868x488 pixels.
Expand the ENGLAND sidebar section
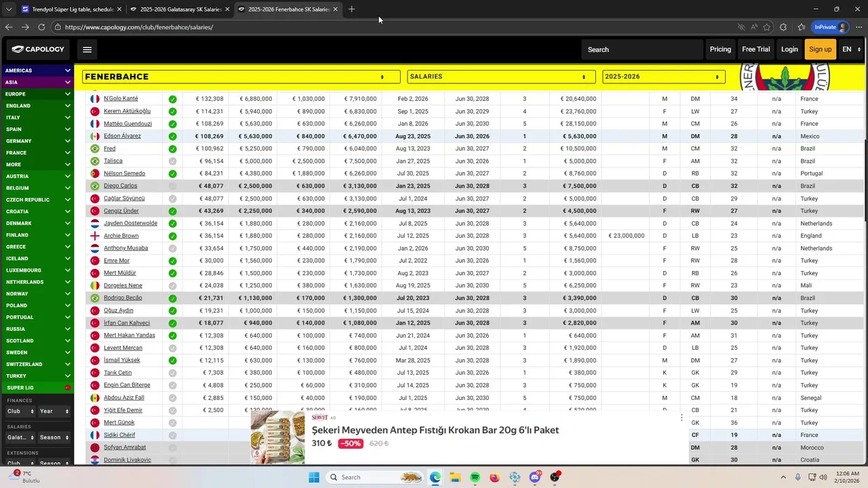click(37, 106)
